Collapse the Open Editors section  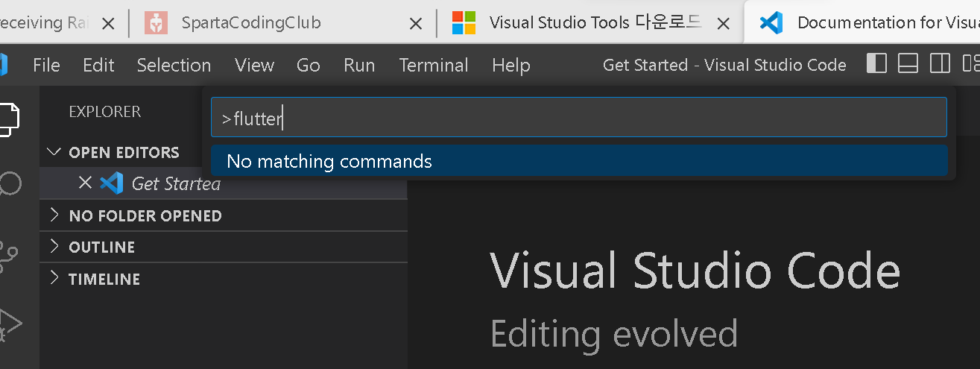point(54,152)
